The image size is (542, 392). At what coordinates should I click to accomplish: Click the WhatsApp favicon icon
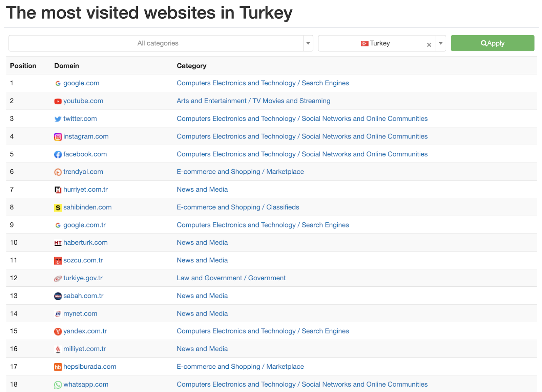point(58,385)
